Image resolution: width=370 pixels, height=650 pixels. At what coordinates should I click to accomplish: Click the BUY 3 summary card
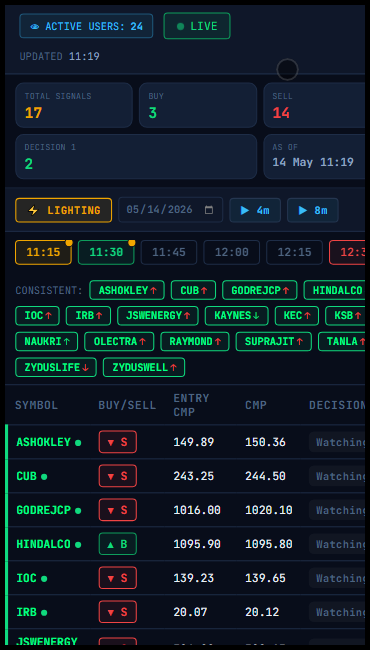[198, 105]
